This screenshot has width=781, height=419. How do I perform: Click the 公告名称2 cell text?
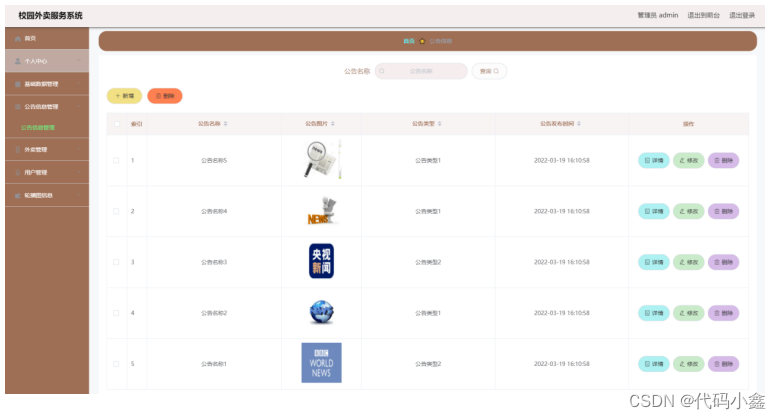click(214, 313)
